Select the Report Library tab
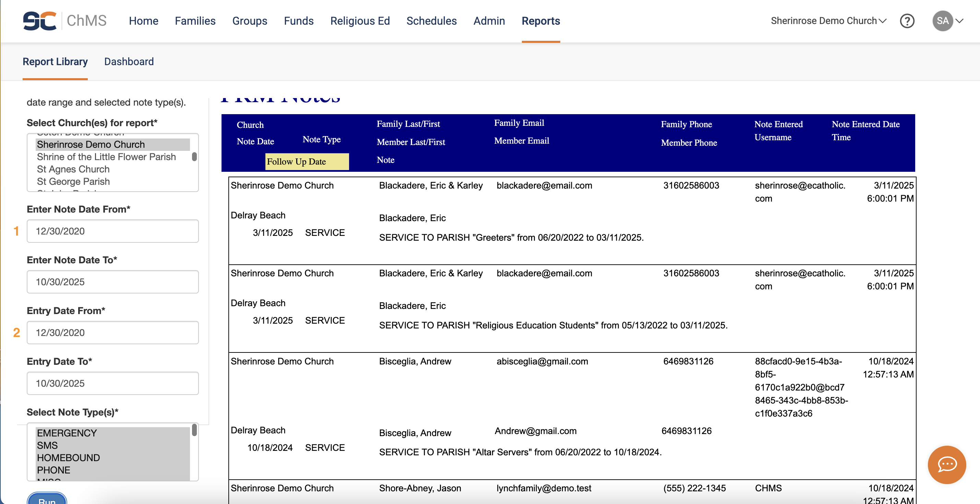 point(55,62)
